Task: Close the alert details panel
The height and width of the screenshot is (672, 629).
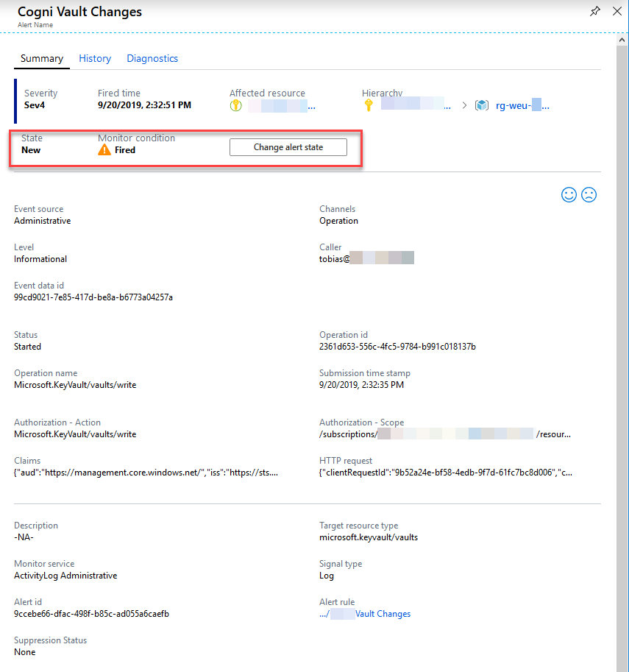Action: click(x=617, y=12)
